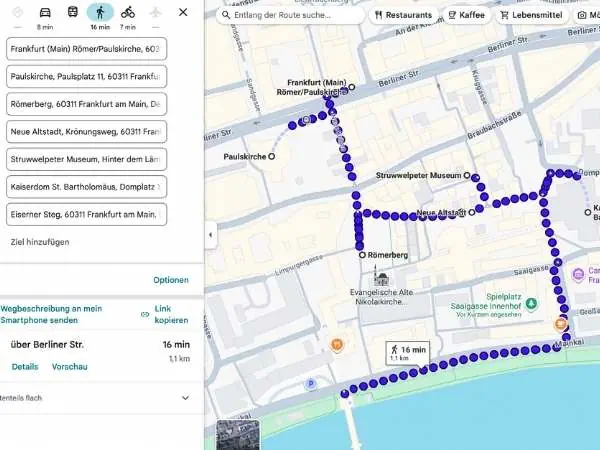The height and width of the screenshot is (450, 600).
Task: Click the Struwwelpeter Museum waypoint marker
Action: click(466, 175)
